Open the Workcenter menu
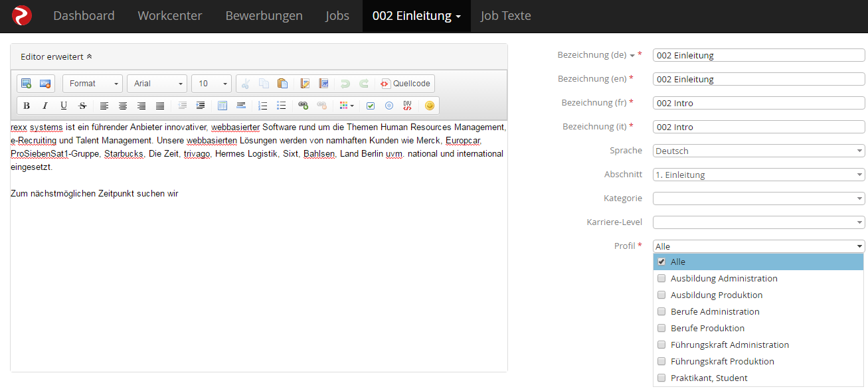The image size is (868, 391). coord(170,16)
